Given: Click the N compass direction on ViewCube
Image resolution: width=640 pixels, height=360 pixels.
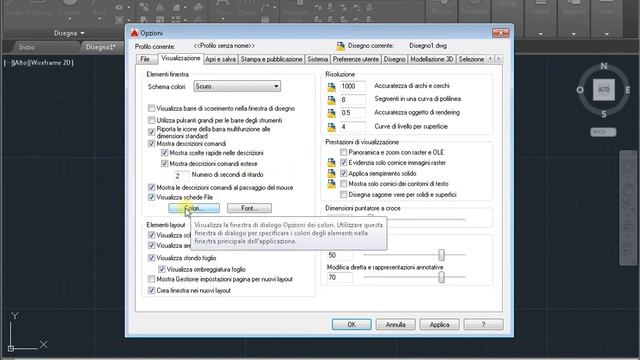Looking at the screenshot, I should [604, 66].
